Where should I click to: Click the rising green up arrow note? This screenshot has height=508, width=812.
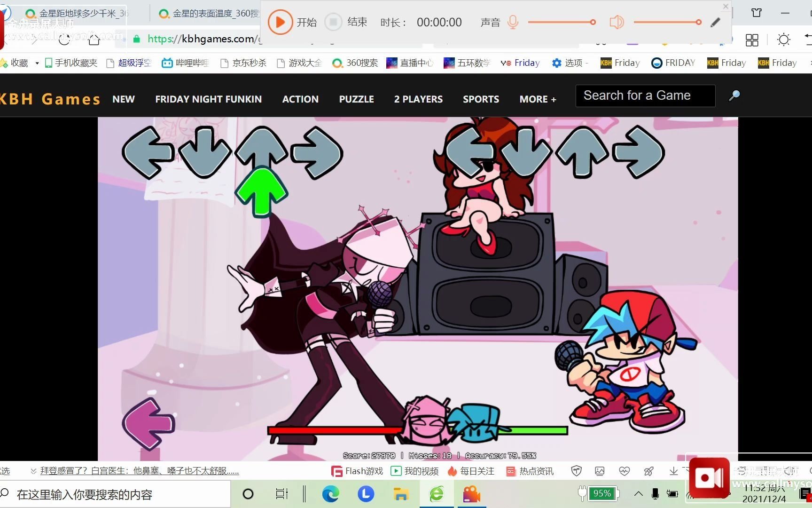click(x=261, y=192)
